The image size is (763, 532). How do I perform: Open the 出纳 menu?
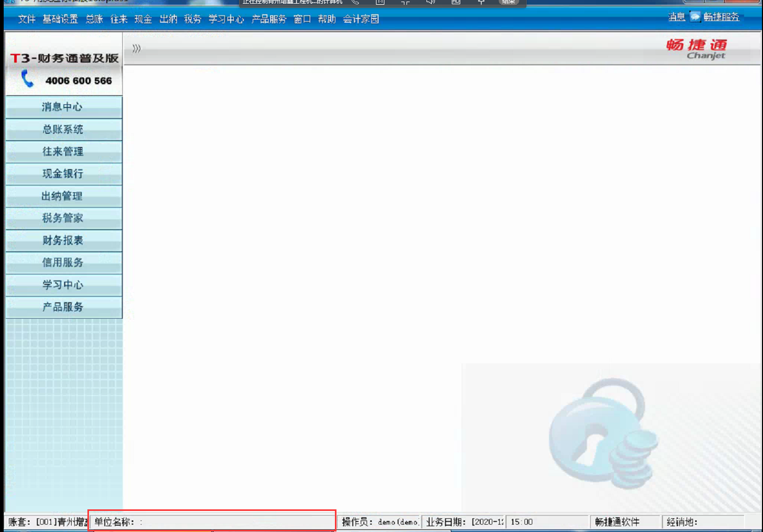169,19
